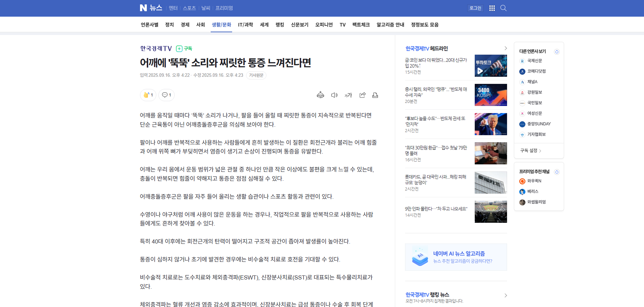Open the search magnifier in the header

[x=503, y=8]
